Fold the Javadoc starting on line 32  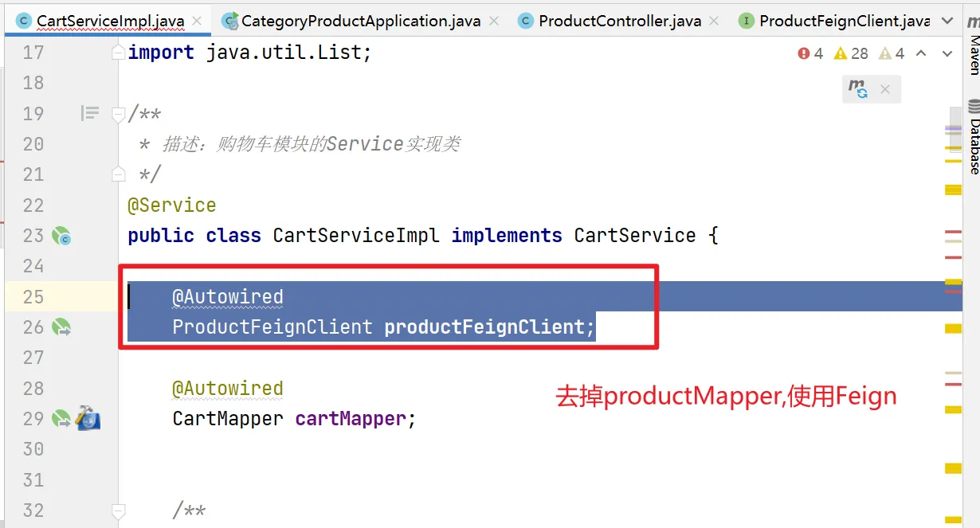point(118,510)
